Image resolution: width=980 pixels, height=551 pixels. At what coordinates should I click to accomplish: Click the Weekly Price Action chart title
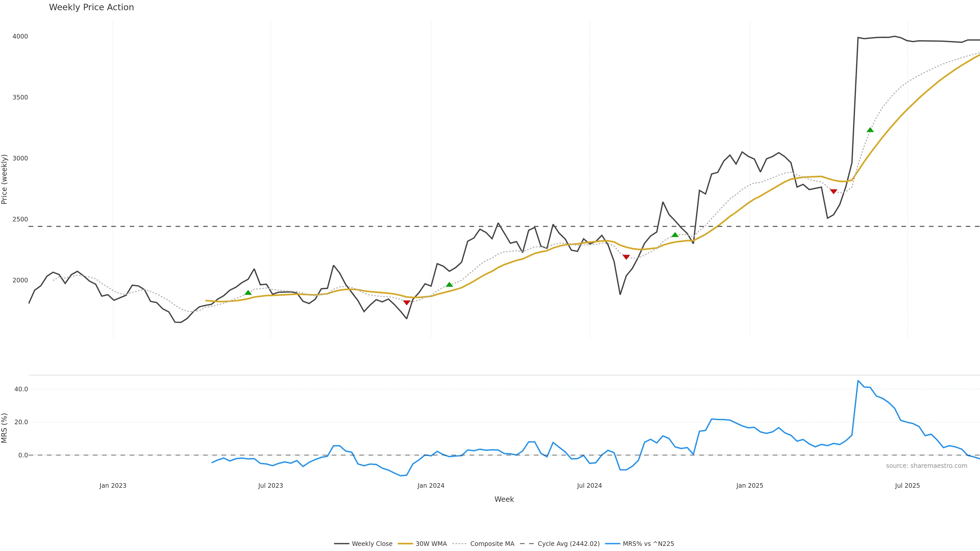[x=91, y=7]
